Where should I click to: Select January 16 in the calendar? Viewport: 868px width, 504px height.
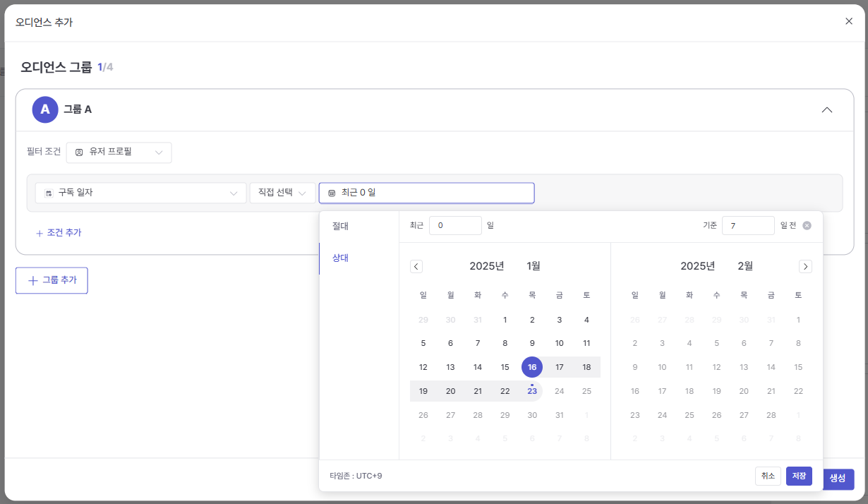pos(532,367)
